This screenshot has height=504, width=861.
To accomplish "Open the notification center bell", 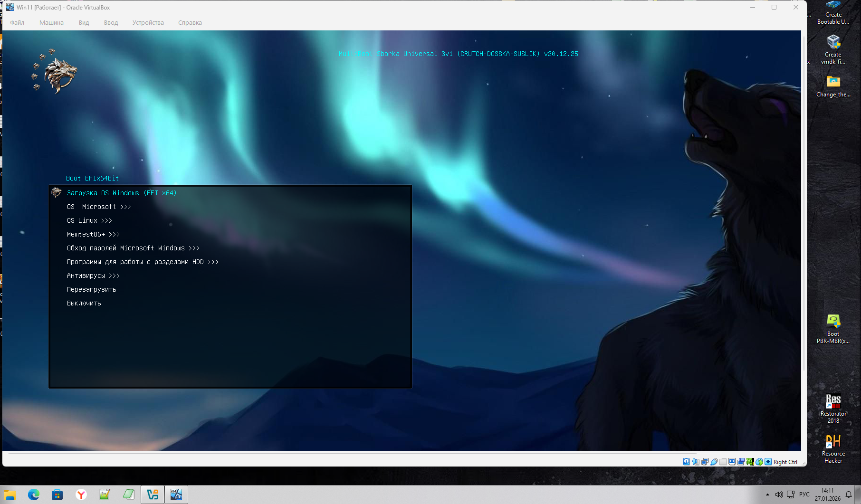I will tap(849, 494).
